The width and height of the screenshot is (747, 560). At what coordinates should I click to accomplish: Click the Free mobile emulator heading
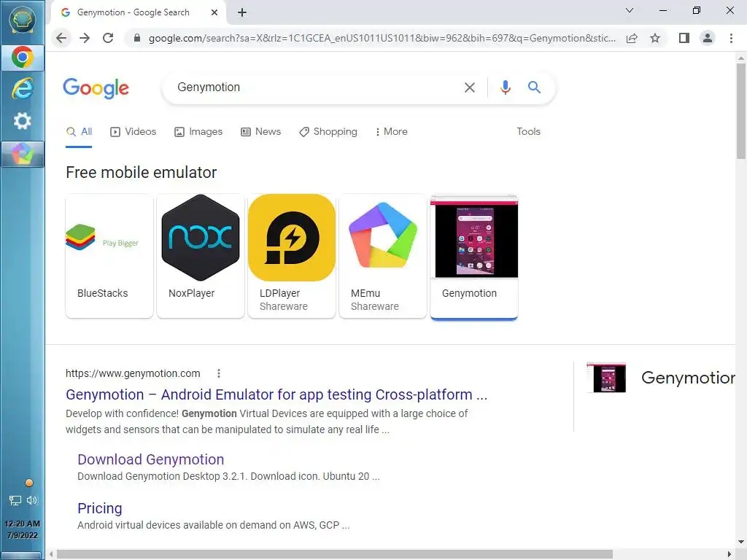click(141, 172)
